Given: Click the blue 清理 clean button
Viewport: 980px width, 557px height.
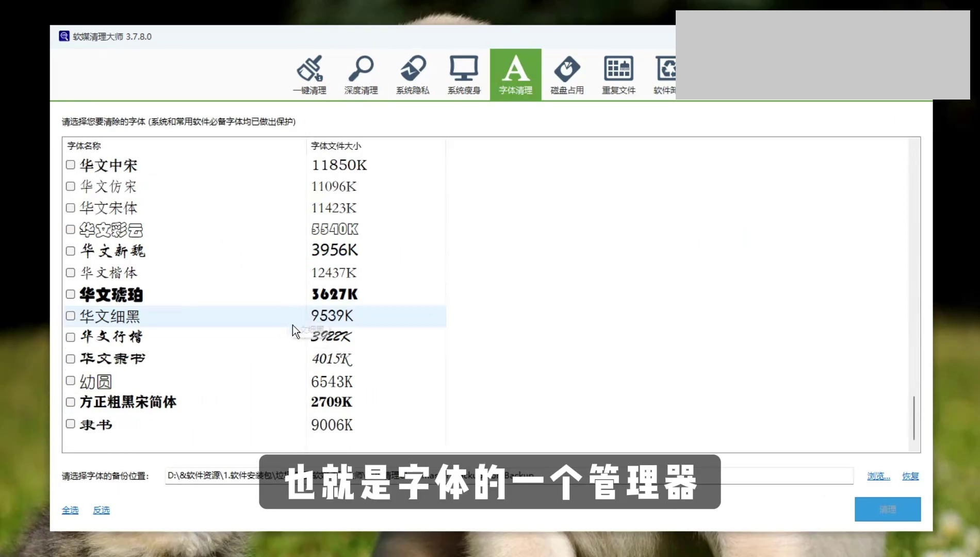Looking at the screenshot, I should [x=888, y=510].
